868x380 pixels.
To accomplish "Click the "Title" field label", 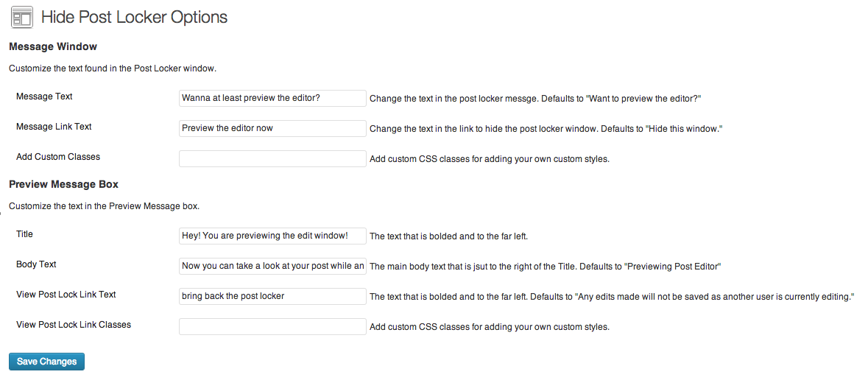I will [x=24, y=233].
